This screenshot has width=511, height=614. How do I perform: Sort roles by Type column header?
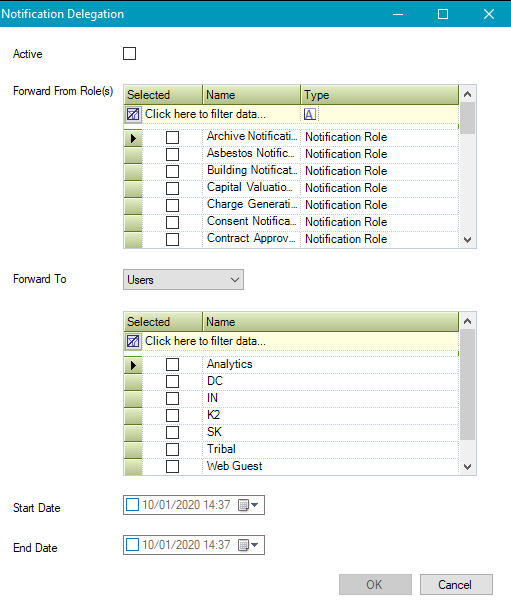coord(379,95)
